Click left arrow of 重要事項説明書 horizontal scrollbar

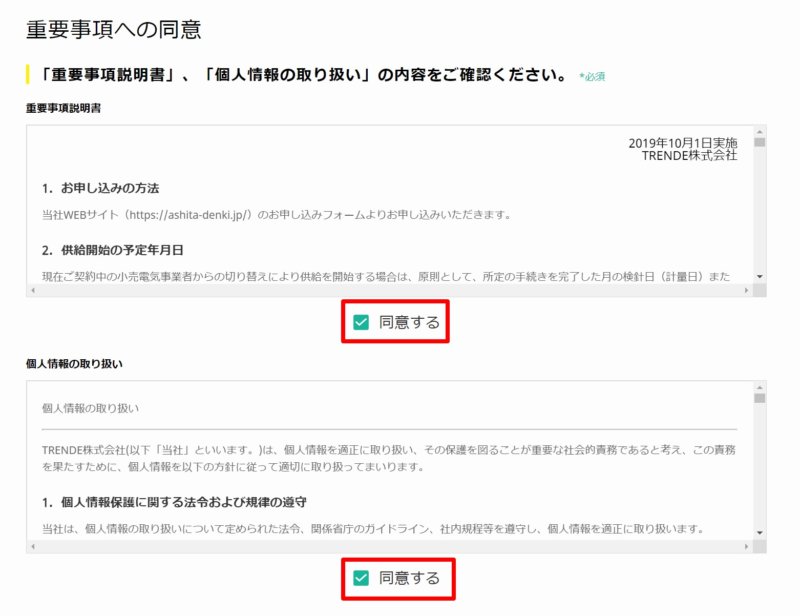[33, 290]
